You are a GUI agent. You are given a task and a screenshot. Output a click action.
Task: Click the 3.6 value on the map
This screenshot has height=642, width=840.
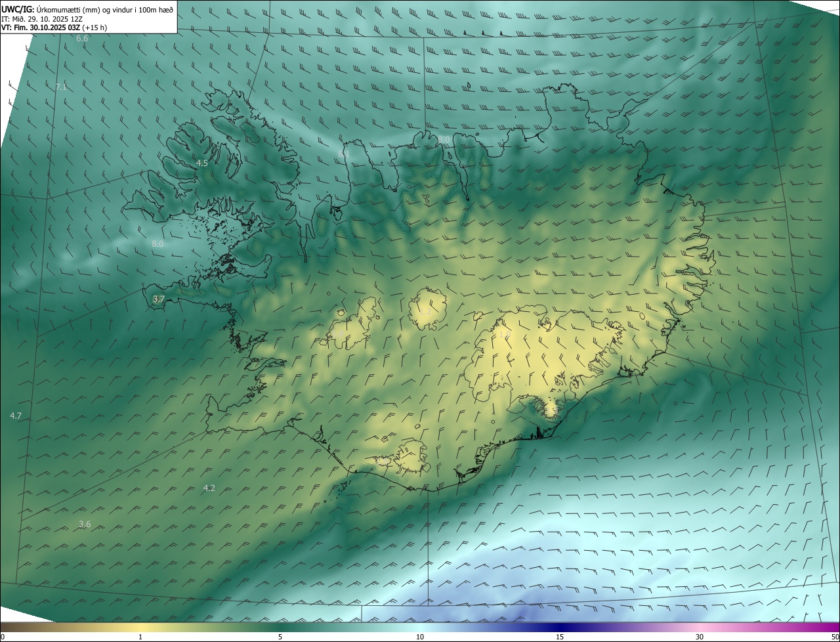pos(85,524)
